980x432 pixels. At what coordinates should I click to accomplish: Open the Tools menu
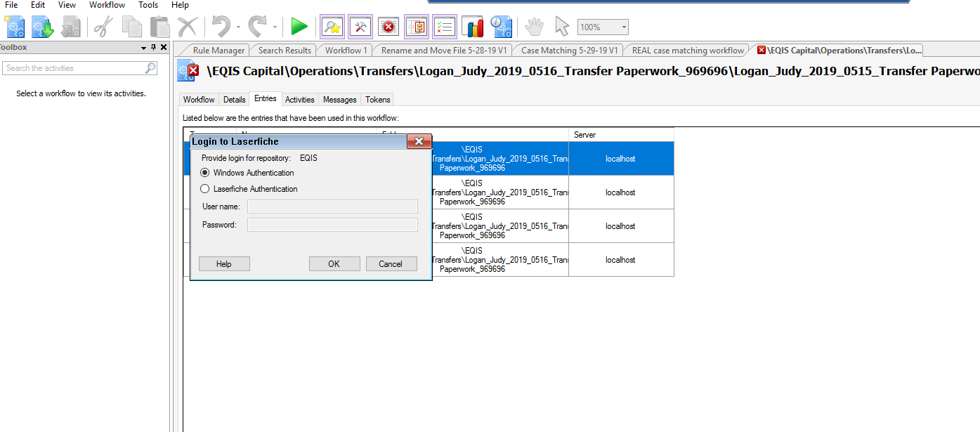point(148,5)
